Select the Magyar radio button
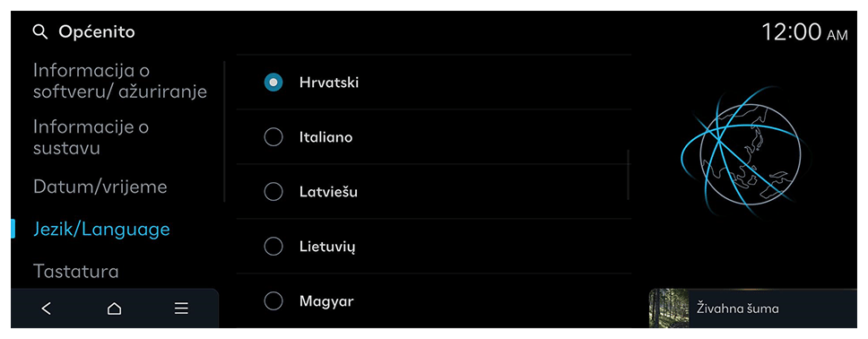 click(273, 301)
